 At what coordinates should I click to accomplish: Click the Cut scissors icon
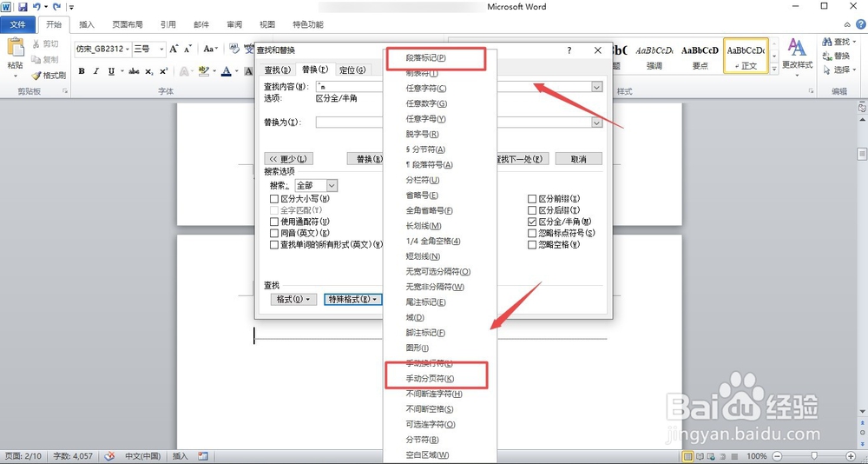[x=36, y=43]
